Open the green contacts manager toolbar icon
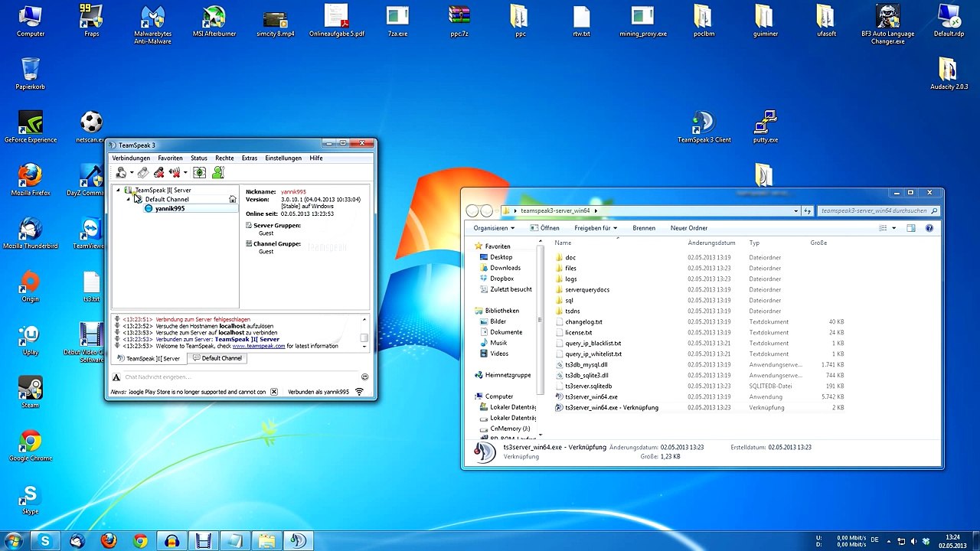The width and height of the screenshot is (980, 551). [218, 173]
